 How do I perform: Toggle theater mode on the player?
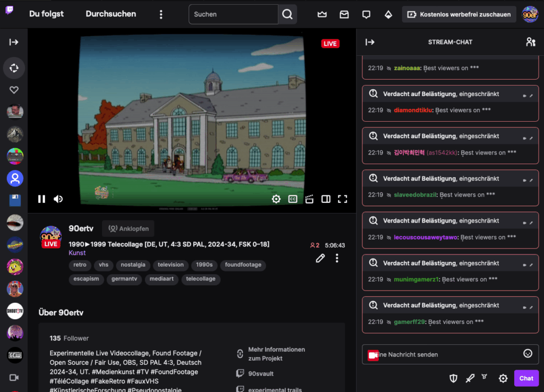point(326,199)
